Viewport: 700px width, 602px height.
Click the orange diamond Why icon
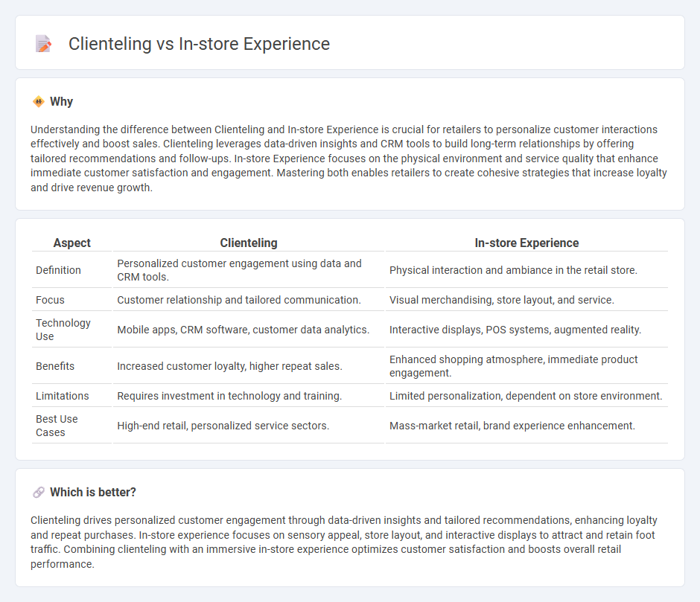[39, 101]
